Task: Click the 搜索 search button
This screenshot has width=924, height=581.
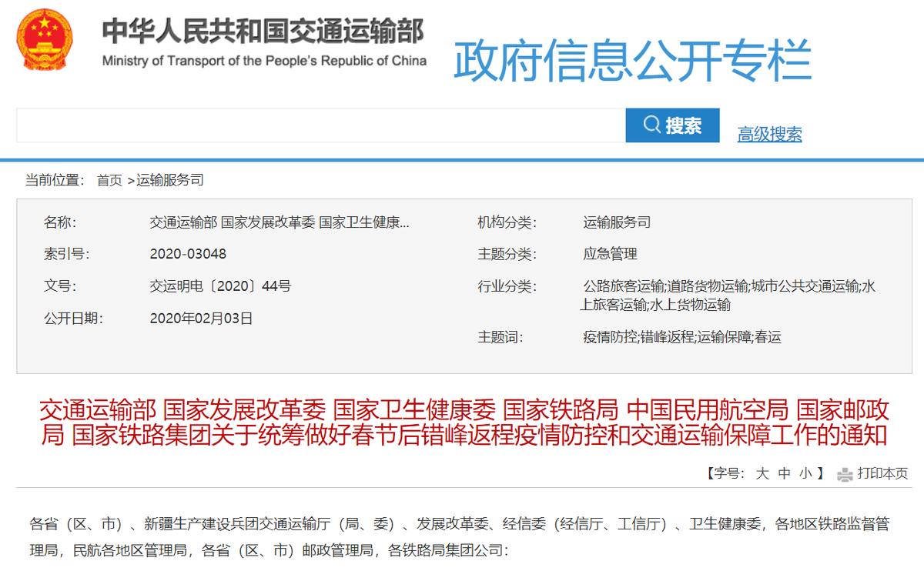Action: tap(672, 125)
